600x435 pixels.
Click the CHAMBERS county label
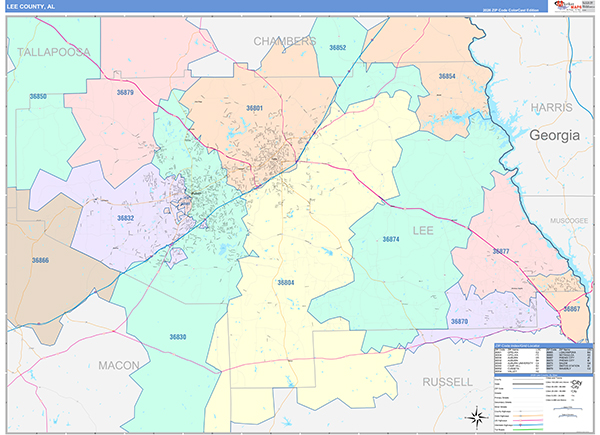tap(285, 41)
